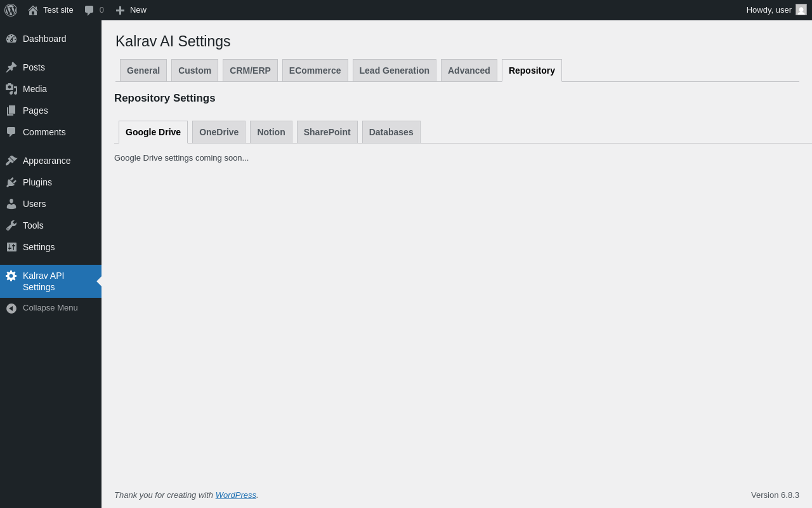Click Google Drive settings coming soon text
This screenshot has width=812, height=508.
181,158
